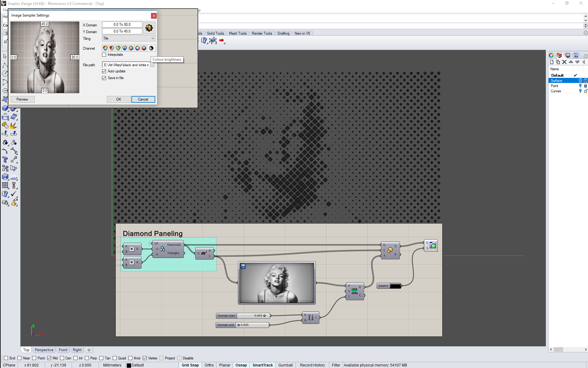
Task: Edit the X Domain field
Action: (122, 25)
